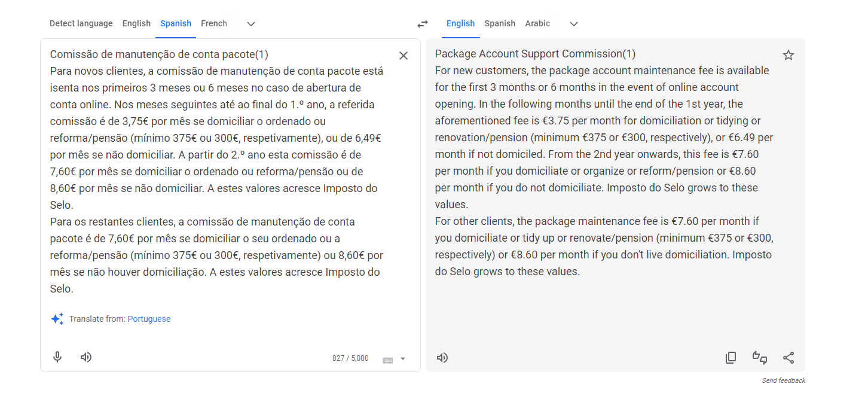Select French as source language
The height and width of the screenshot is (396, 868).
(x=214, y=23)
